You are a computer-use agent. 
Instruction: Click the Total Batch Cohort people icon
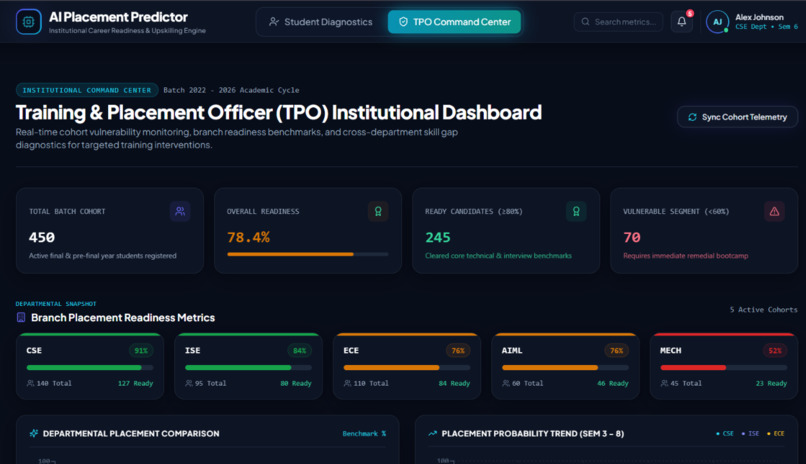[180, 211]
